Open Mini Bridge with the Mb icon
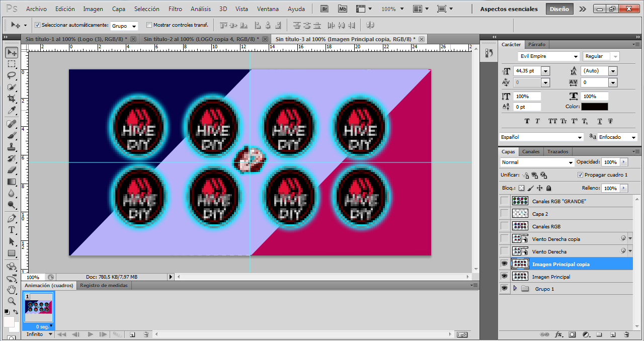This screenshot has height=341, width=644. (x=343, y=9)
